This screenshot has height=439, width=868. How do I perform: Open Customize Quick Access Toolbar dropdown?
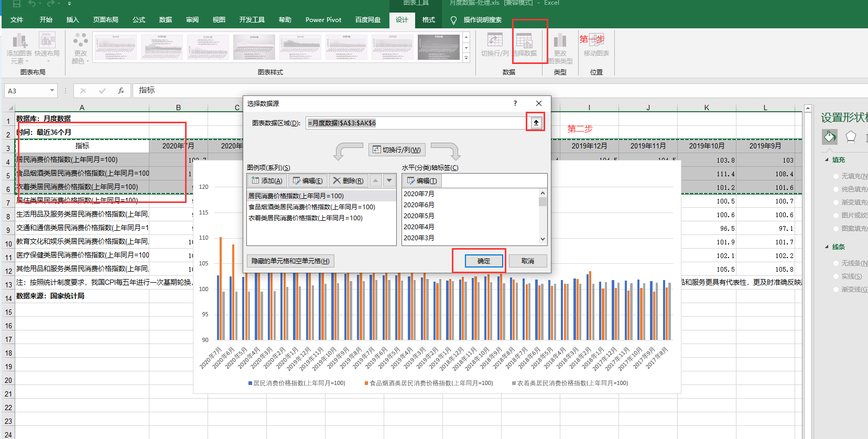tap(69, 3)
